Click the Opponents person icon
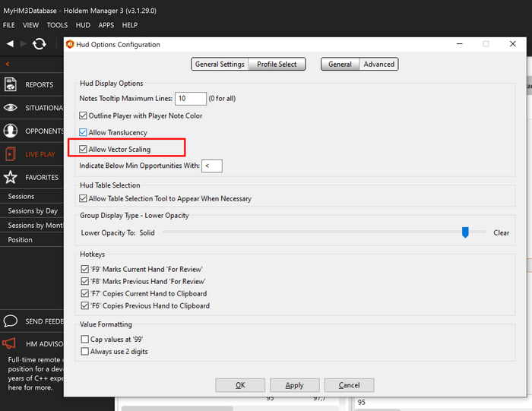Screen dimensions: 532x411 pos(11,131)
